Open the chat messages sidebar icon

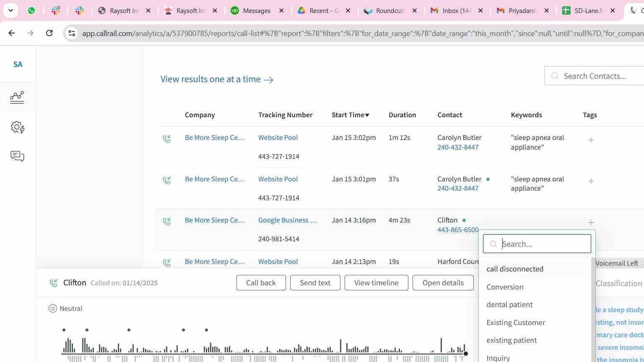pyautogui.click(x=17, y=156)
